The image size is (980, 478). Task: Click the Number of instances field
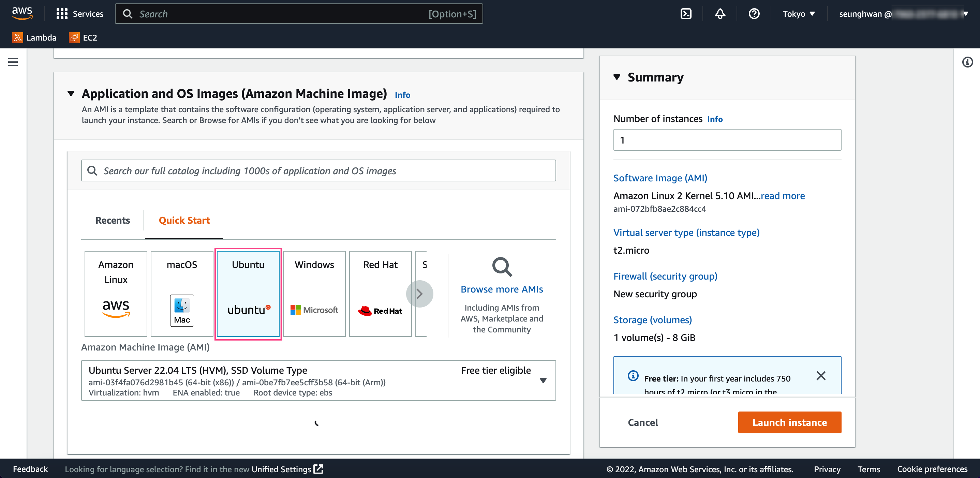click(x=727, y=140)
